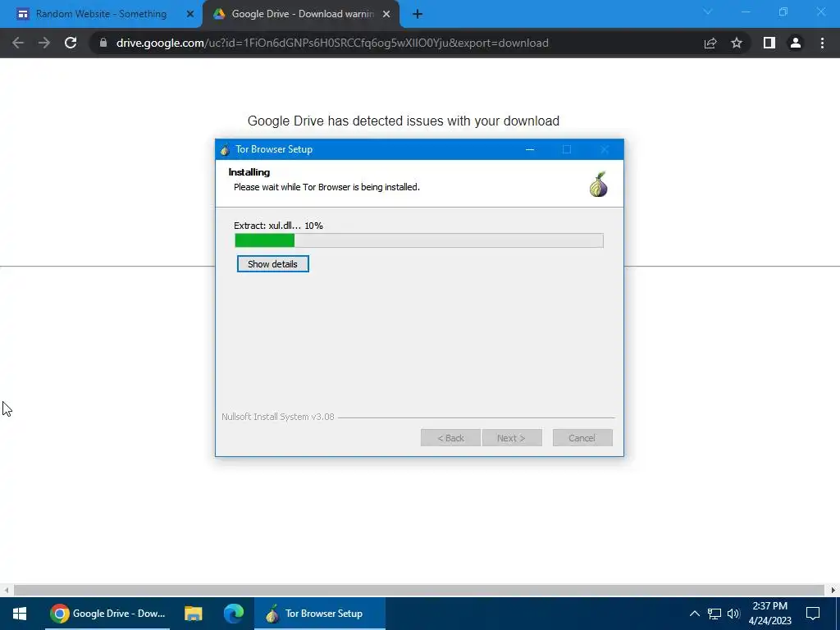Screen dimensions: 840x630
Task: Click the installation progress bar
Action: (x=419, y=240)
